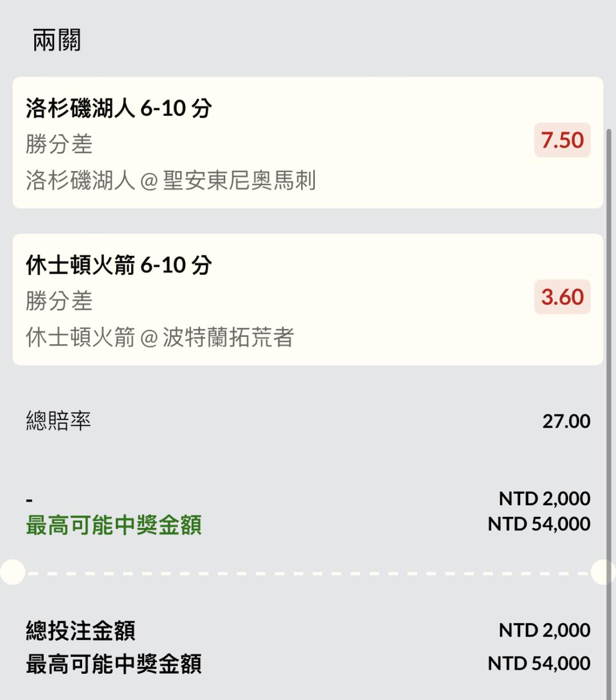616x700 pixels.
Task: Open the 洛杉磯湖人 @ 聖安東尼奧馬刺 matchup
Action: pyautogui.click(x=171, y=181)
